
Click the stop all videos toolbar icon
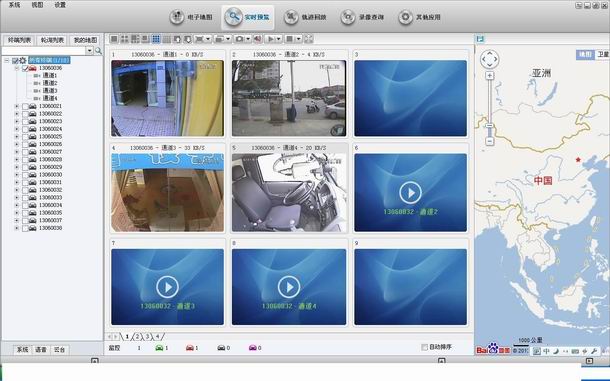(289, 39)
